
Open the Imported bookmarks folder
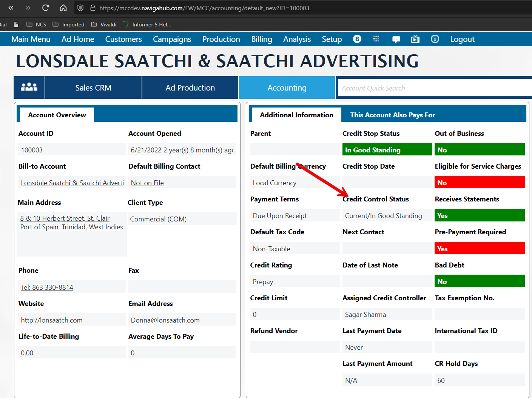(68, 25)
